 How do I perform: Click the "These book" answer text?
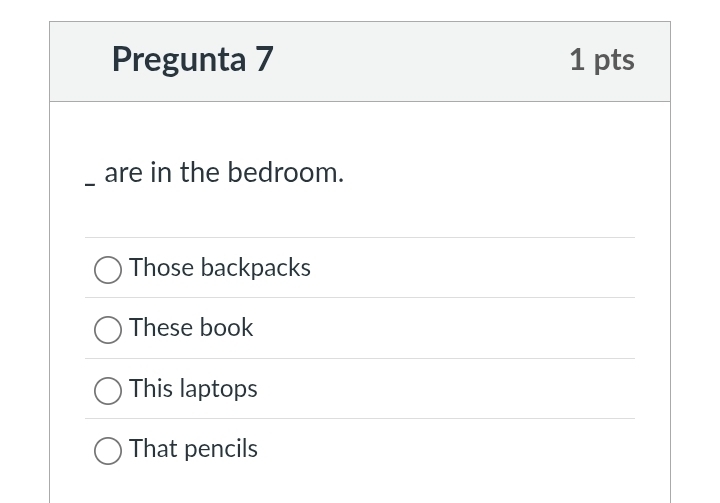pyautogui.click(x=191, y=328)
